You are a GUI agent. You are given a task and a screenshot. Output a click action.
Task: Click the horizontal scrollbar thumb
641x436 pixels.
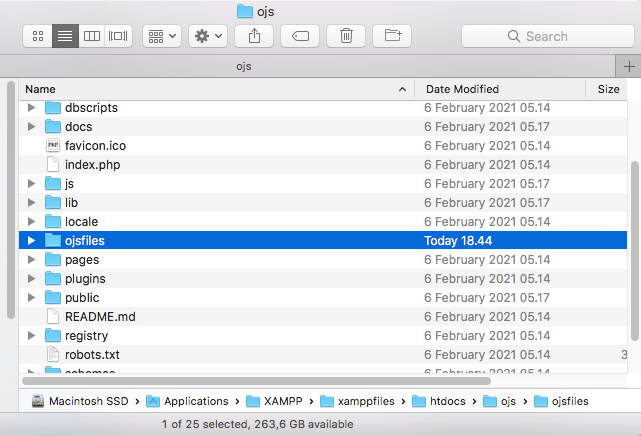tap(256, 381)
